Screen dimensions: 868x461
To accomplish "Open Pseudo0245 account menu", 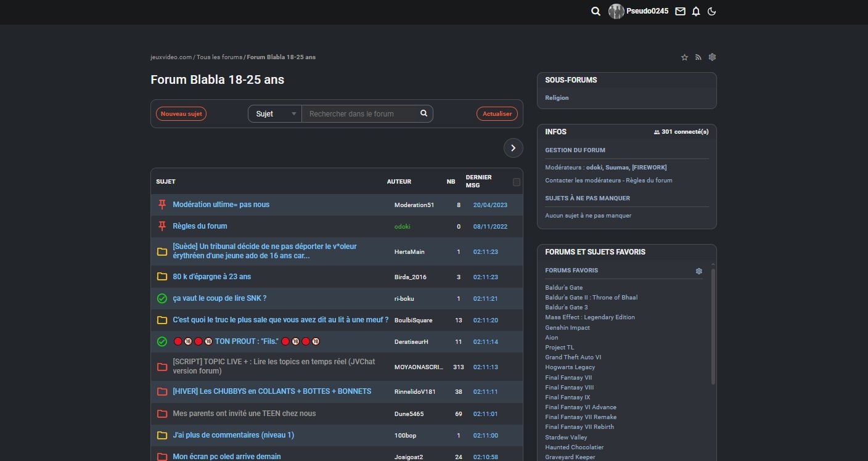I will (x=639, y=11).
